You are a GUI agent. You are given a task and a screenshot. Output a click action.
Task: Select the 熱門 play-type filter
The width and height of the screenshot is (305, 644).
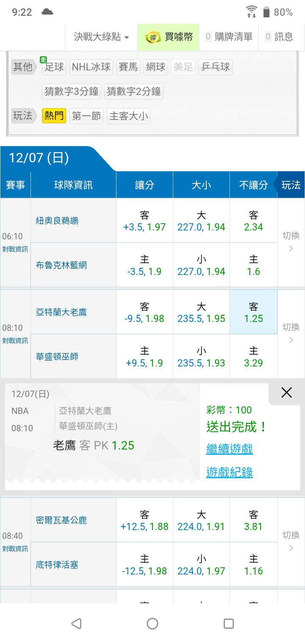pos(54,116)
